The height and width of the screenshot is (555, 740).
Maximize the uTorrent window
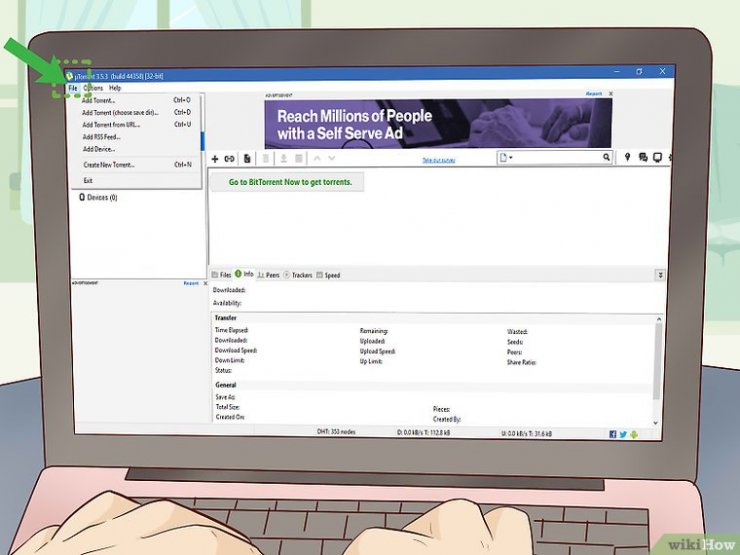pos(639,72)
